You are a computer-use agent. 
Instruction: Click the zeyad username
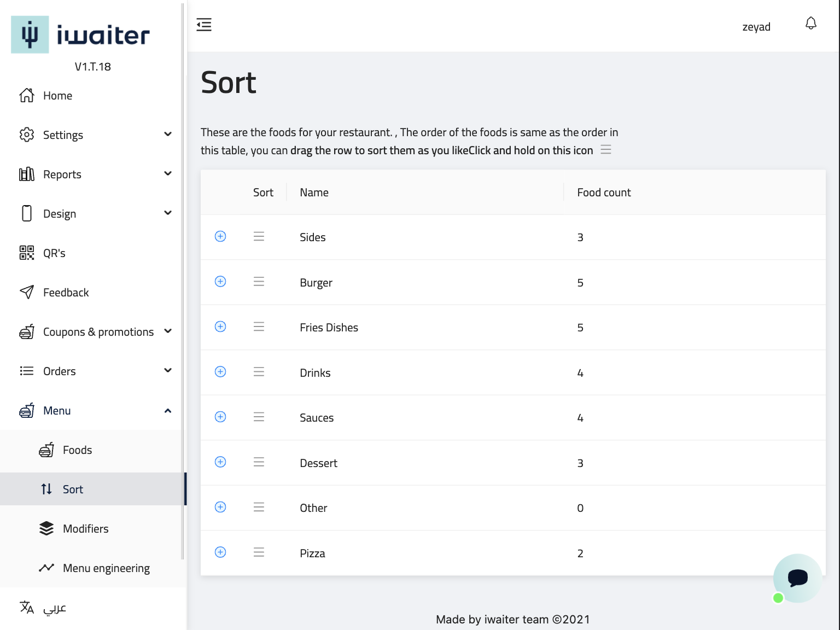click(x=756, y=27)
